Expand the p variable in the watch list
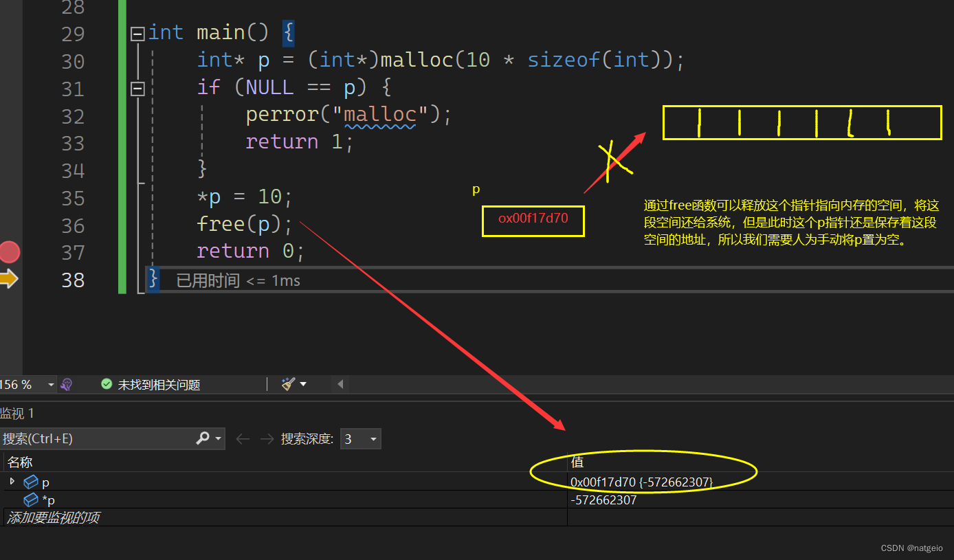 pos(11,482)
